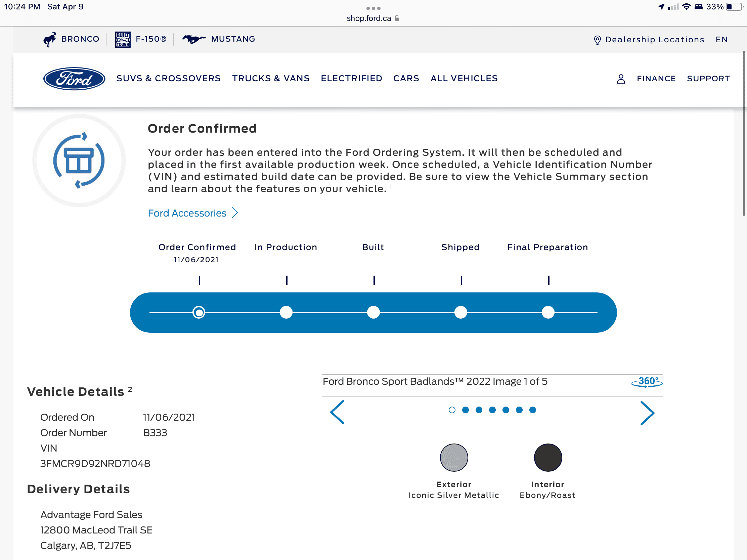Click the Built Ford Tough F-150 badge
Viewport: 747px width, 560px height.
123,40
